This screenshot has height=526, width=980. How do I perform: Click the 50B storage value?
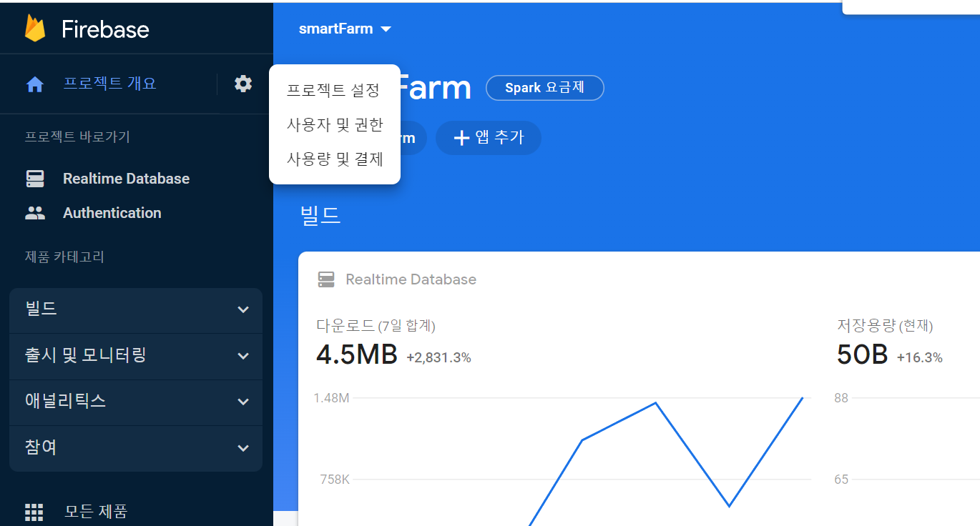[x=863, y=354]
